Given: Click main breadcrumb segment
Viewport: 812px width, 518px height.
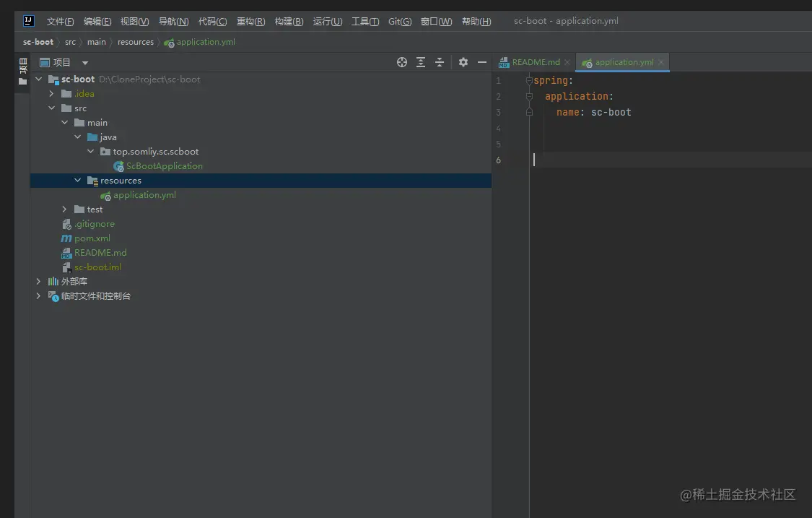Looking at the screenshot, I should pos(96,42).
